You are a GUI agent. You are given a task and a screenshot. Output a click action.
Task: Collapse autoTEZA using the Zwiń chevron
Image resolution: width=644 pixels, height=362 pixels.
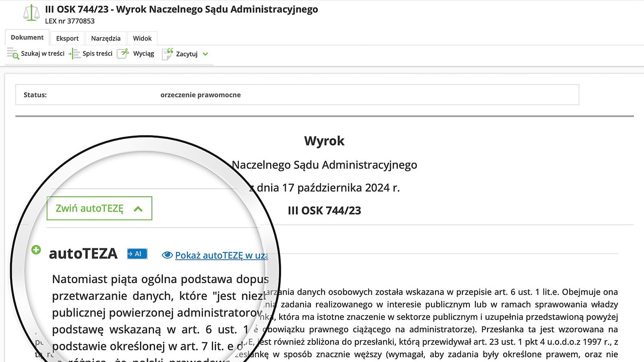(138, 209)
